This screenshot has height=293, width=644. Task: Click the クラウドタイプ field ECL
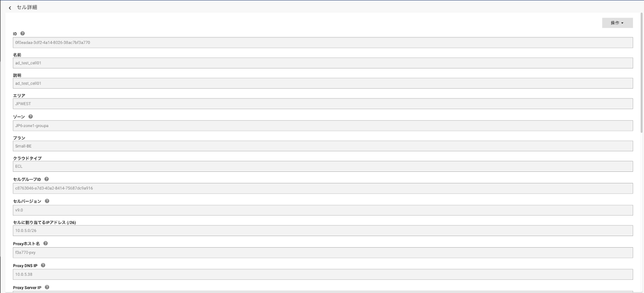pos(323,167)
